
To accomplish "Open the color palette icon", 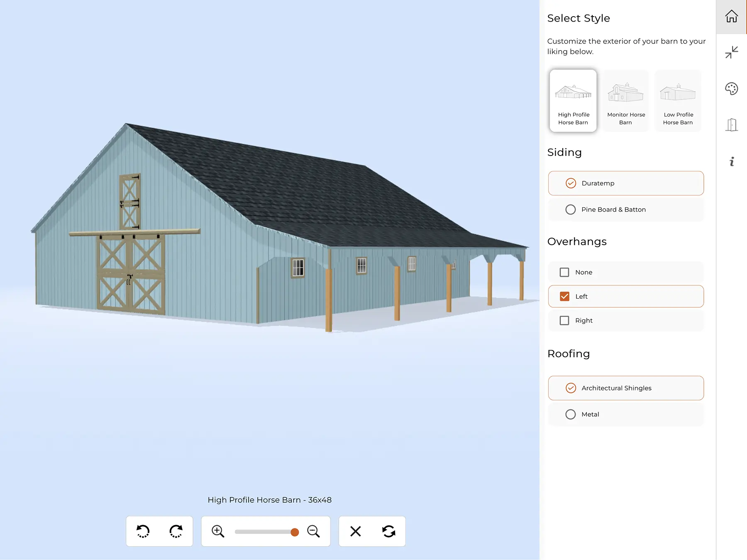I will coord(731,88).
